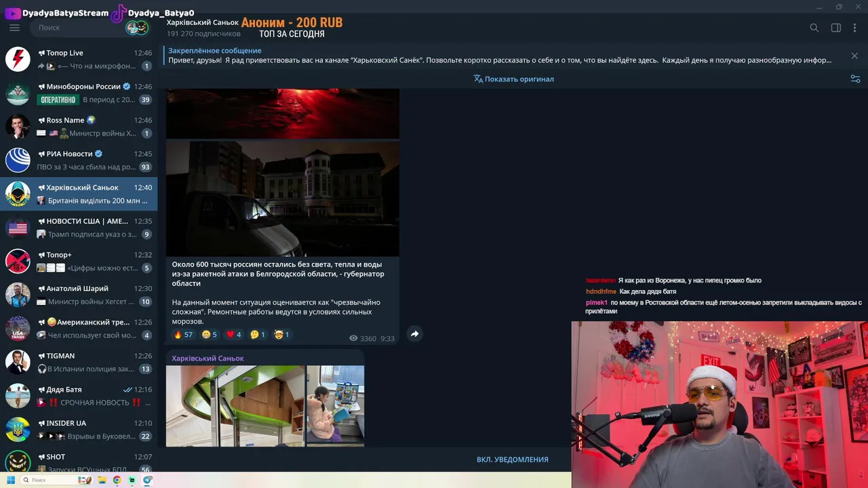Open the РИА Новости chat
Screen dimensions: 868x488
tap(79, 160)
